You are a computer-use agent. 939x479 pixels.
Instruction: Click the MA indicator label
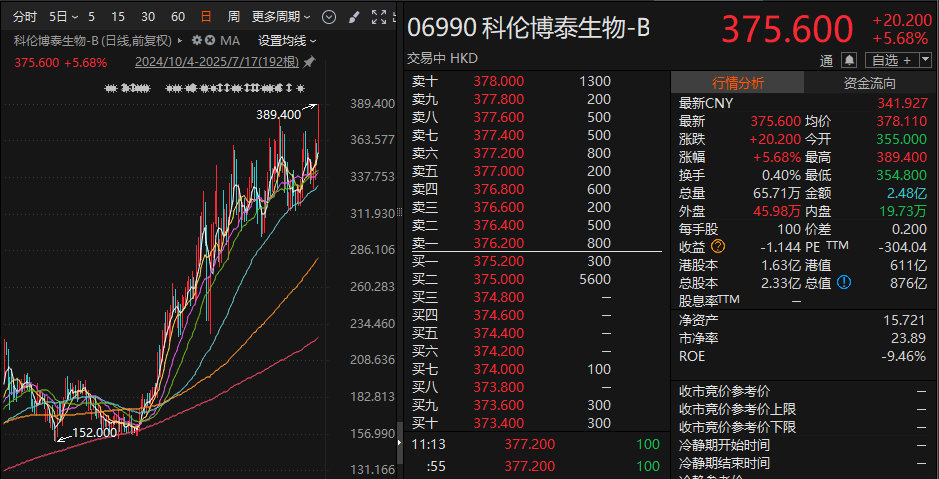pyautogui.click(x=230, y=41)
